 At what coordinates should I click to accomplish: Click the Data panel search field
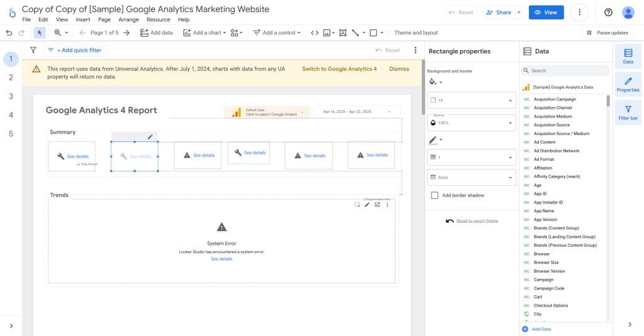point(565,70)
